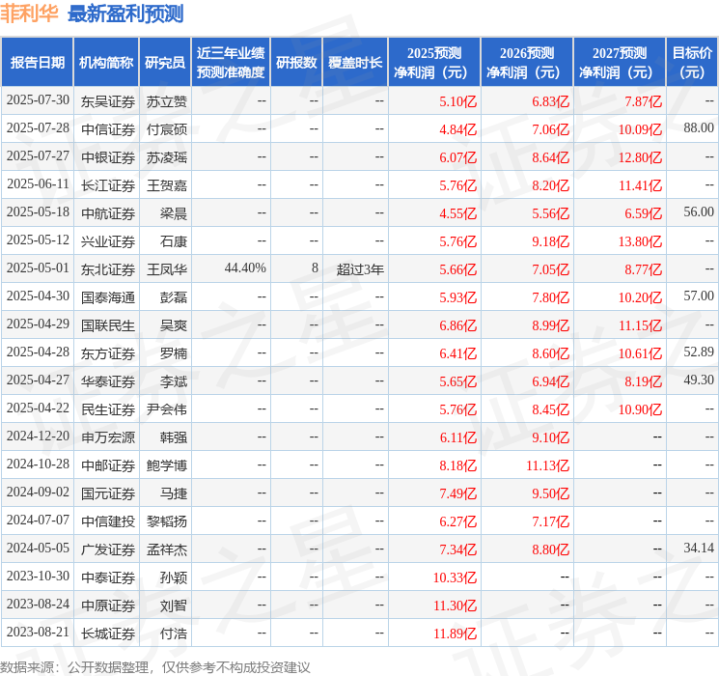This screenshot has width=719, height=676.
Task: Click 民生证券 institution cell
Action: pyautogui.click(x=108, y=409)
